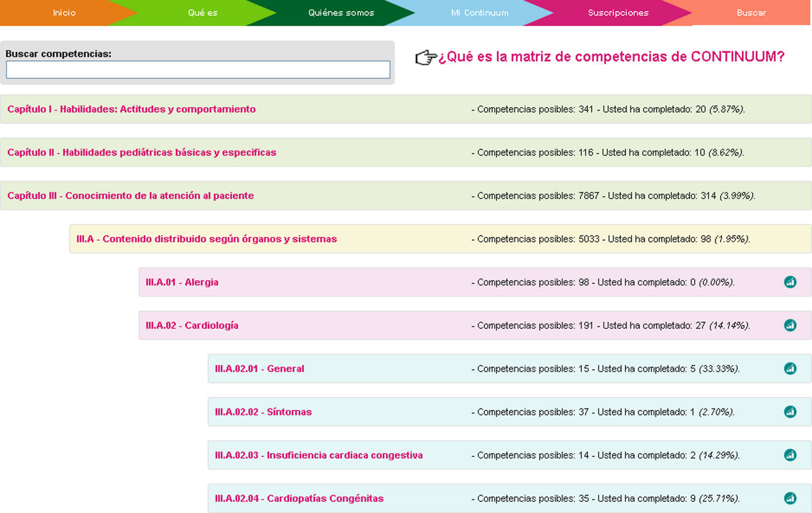Go to the Inicio menu tab
This screenshot has height=513, width=812.
(64, 13)
